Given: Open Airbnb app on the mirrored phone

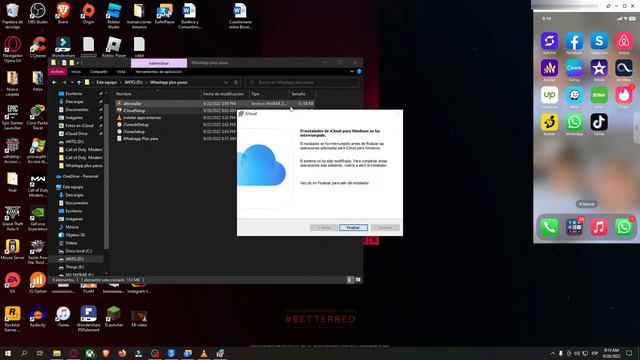Looking at the screenshot, I should [624, 41].
